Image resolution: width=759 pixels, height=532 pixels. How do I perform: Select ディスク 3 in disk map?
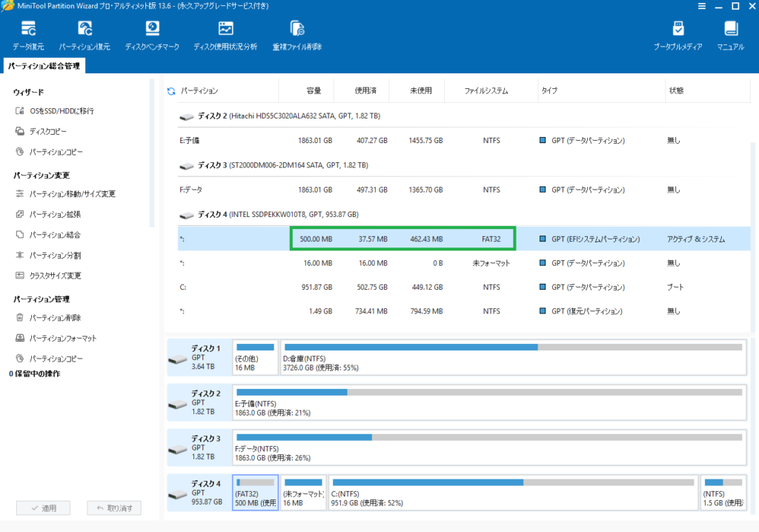tap(199, 448)
